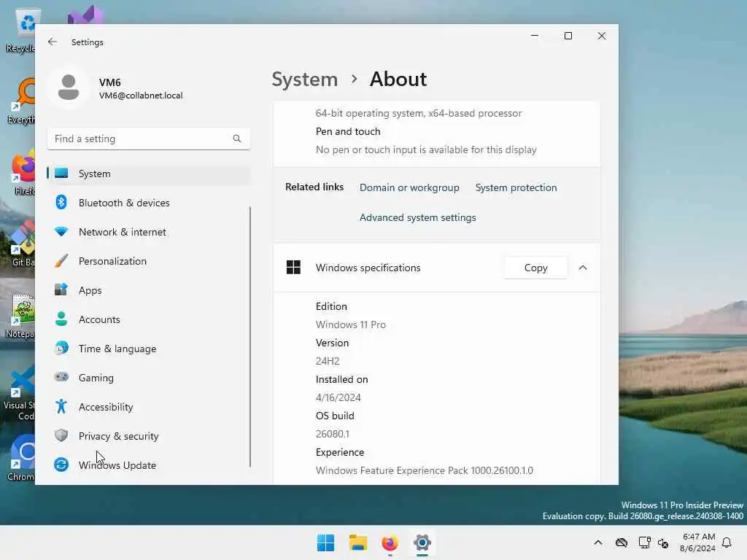Click the network display tray icon
Viewport: 747px width, 560px height.
[644, 542]
